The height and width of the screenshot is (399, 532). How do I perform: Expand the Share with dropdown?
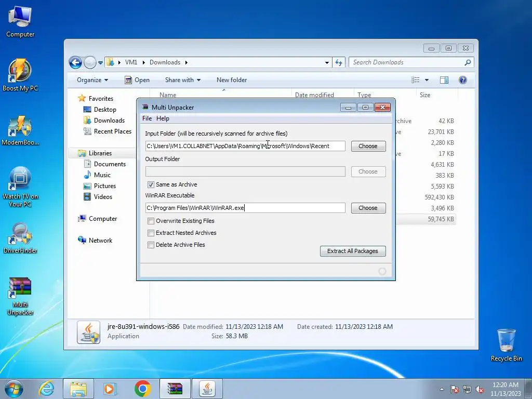(183, 80)
